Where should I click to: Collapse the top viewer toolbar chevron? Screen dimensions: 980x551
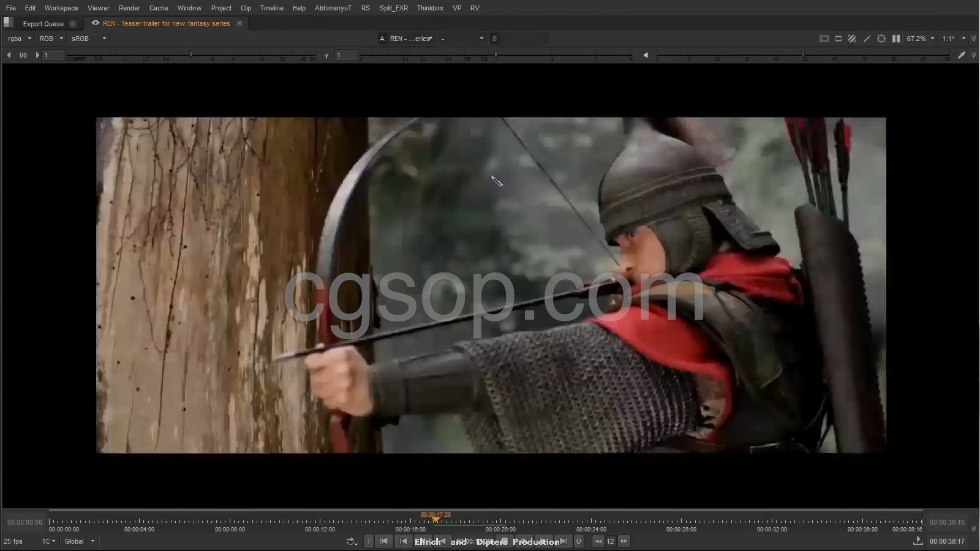point(974,39)
